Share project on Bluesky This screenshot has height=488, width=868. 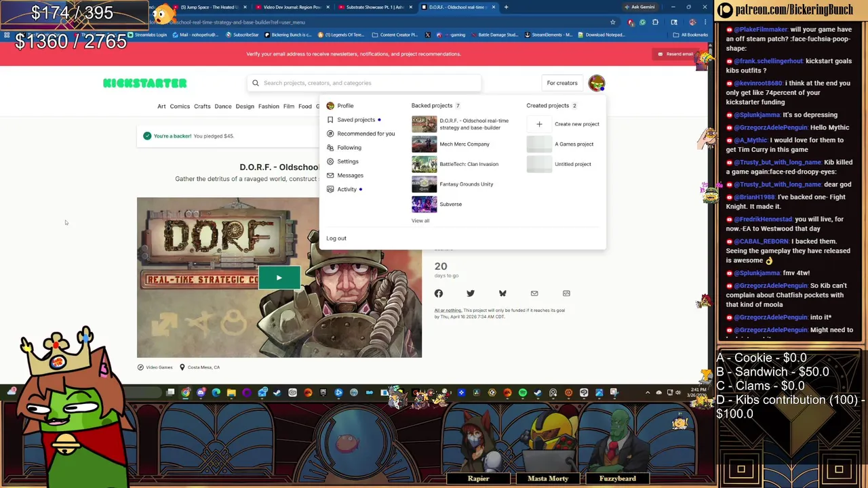(x=502, y=293)
